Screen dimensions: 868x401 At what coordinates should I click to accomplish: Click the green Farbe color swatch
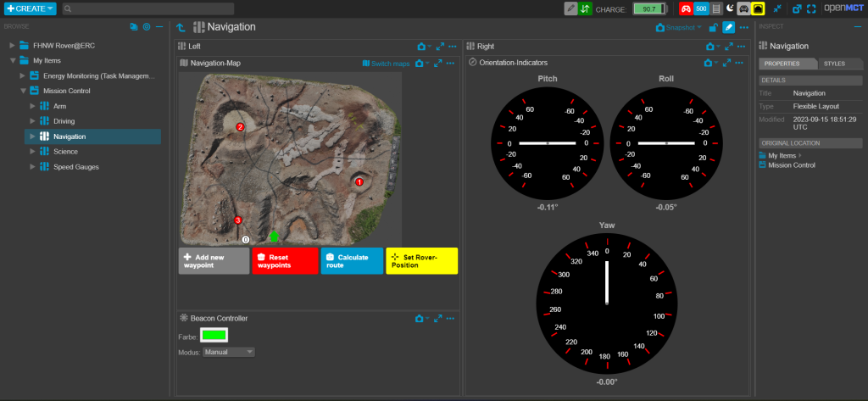tap(214, 336)
